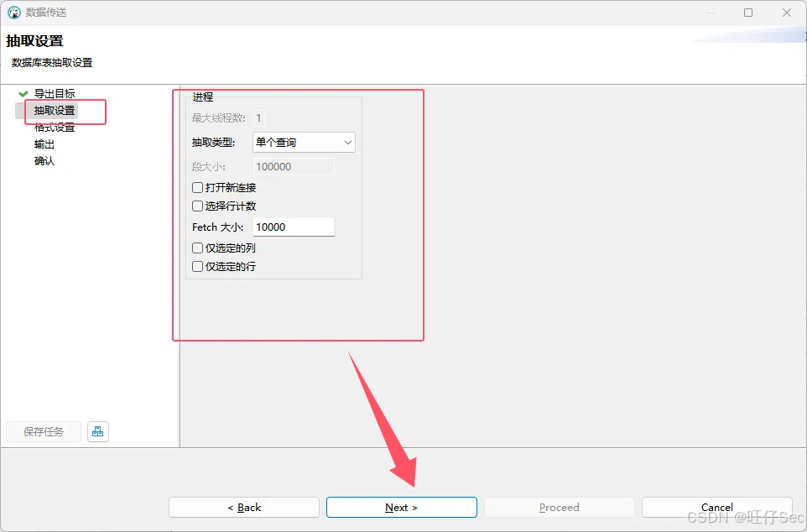This screenshot has height=532, width=807.
Task: Click the 最大线程数 field
Action: tap(259, 118)
